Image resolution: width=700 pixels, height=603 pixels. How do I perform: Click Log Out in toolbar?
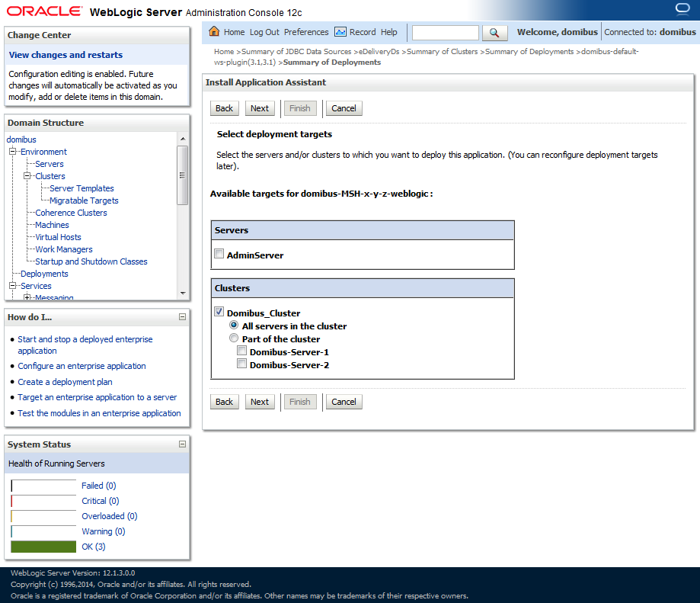[264, 32]
